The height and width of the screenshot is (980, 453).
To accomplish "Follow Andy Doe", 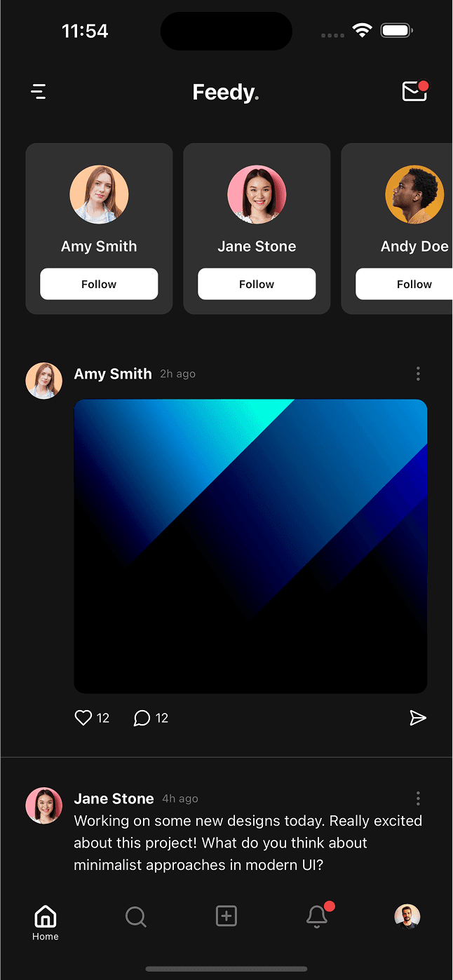I will tap(414, 284).
